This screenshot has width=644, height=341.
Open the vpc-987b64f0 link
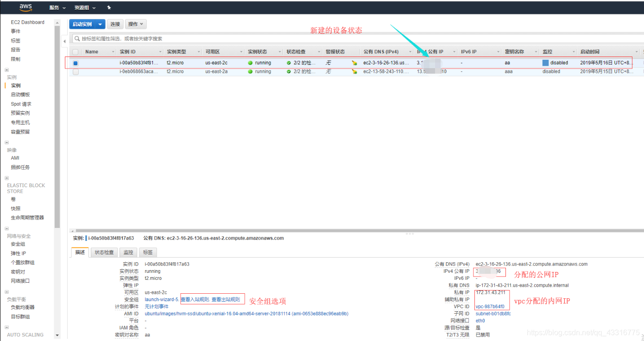490,307
